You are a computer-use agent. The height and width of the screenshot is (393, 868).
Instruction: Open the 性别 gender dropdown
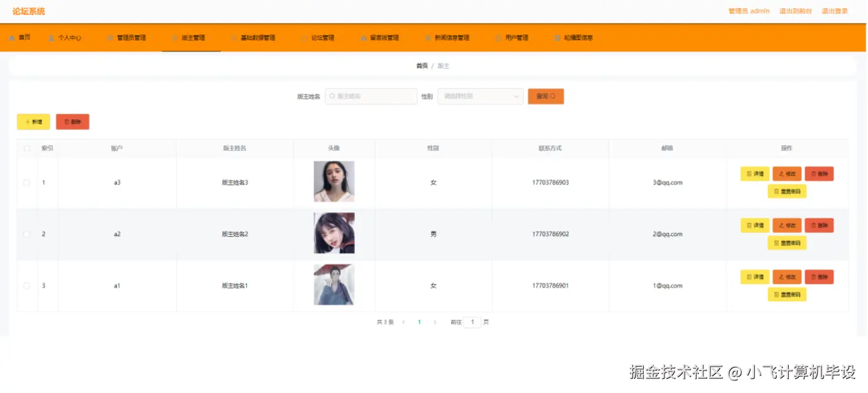click(479, 96)
